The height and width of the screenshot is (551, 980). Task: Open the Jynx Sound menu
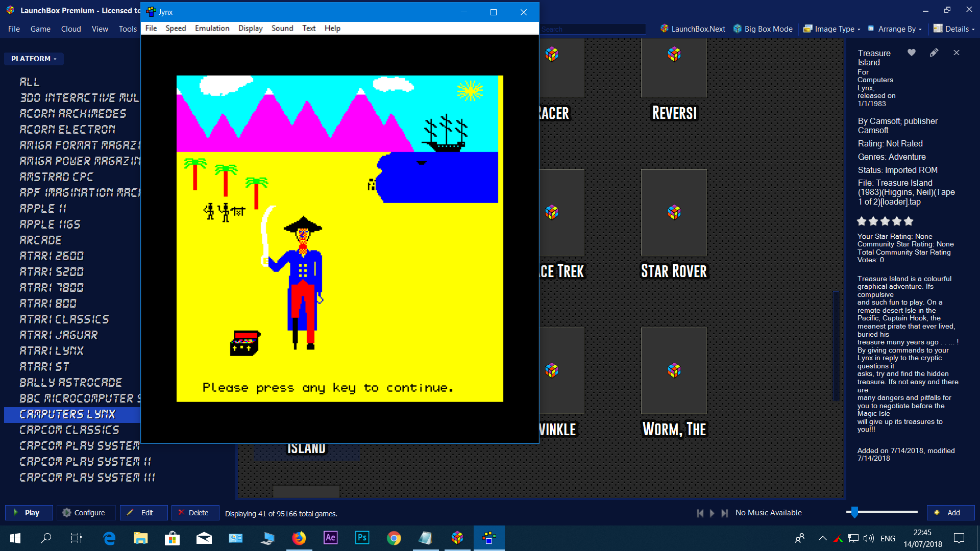tap(282, 28)
